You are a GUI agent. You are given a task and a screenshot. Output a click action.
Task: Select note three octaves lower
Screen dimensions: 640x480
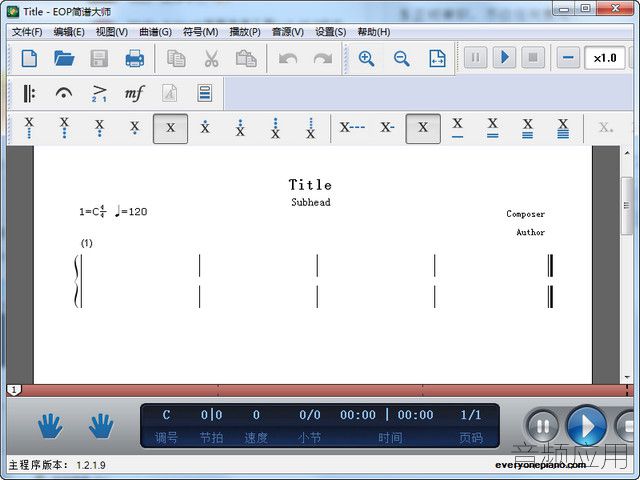tap(64, 128)
